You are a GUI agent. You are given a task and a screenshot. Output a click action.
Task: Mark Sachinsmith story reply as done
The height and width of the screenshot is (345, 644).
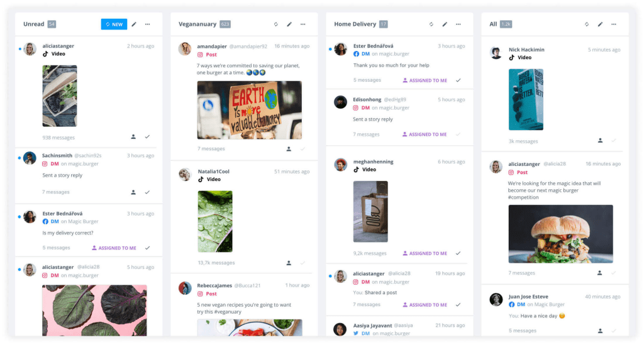click(147, 192)
